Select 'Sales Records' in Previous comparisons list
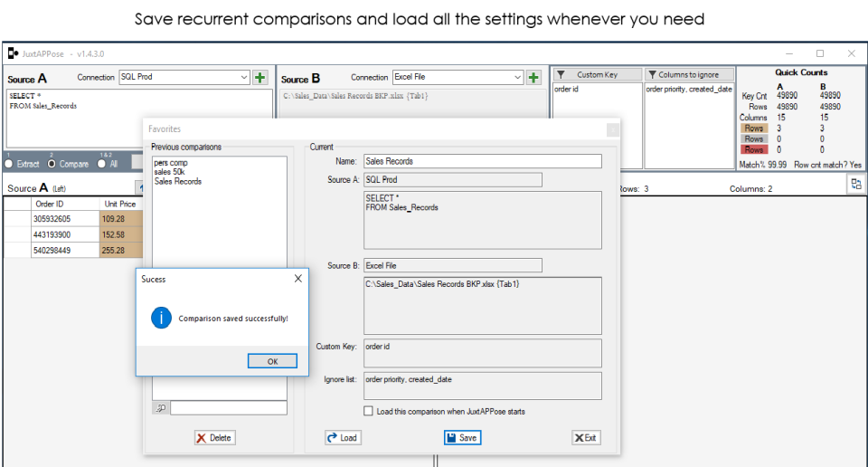Viewport: 868px width, 467px height. (178, 181)
